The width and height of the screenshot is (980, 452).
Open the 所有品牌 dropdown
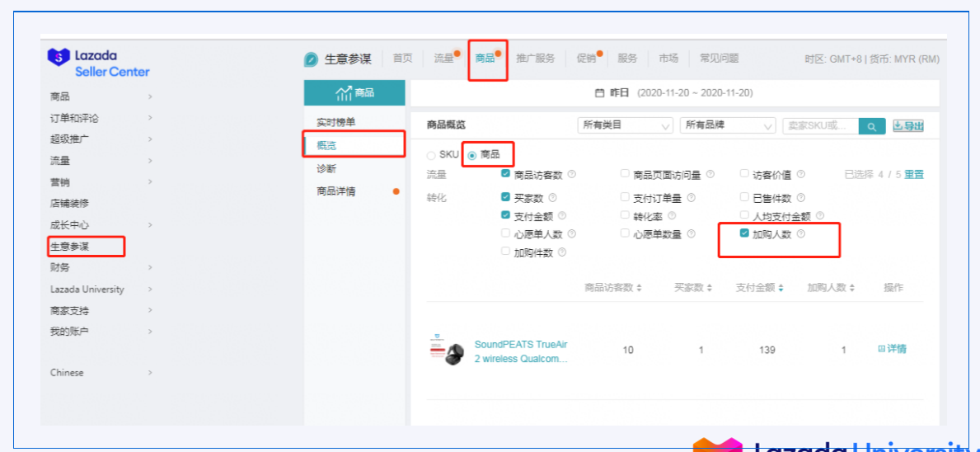tap(728, 125)
